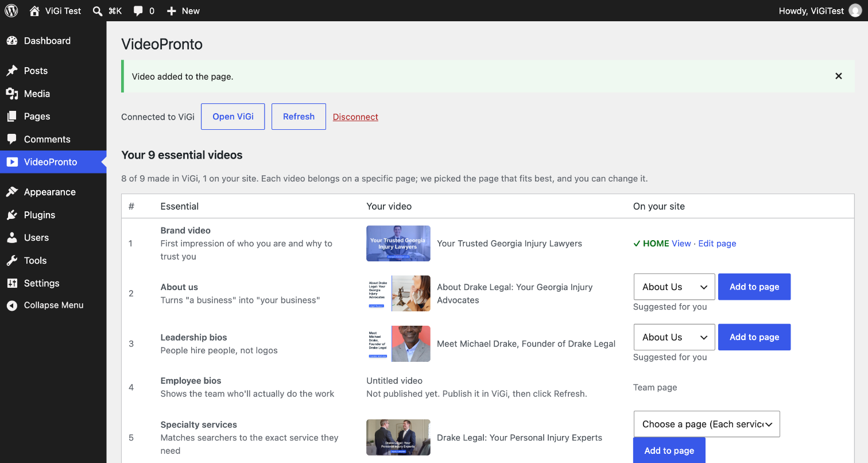Open the comments bubble icon in admin bar
The height and width of the screenshot is (463, 868).
pyautogui.click(x=138, y=10)
